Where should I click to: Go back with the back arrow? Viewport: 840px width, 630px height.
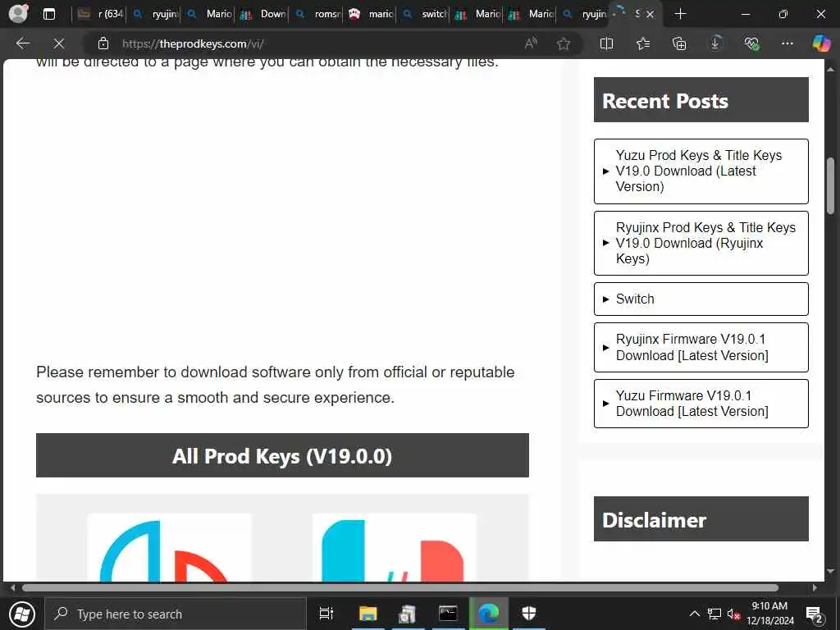coord(22,43)
